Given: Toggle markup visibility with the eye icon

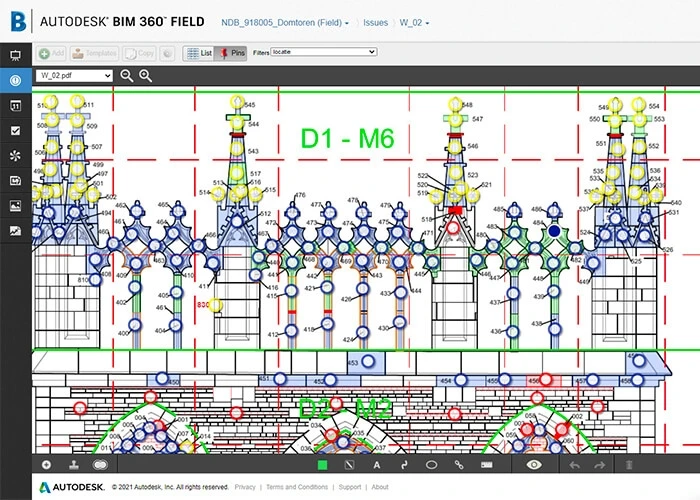Looking at the screenshot, I should [x=534, y=465].
